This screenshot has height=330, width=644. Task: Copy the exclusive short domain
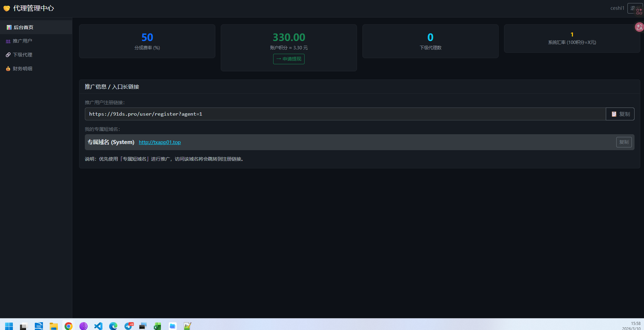[624, 142]
